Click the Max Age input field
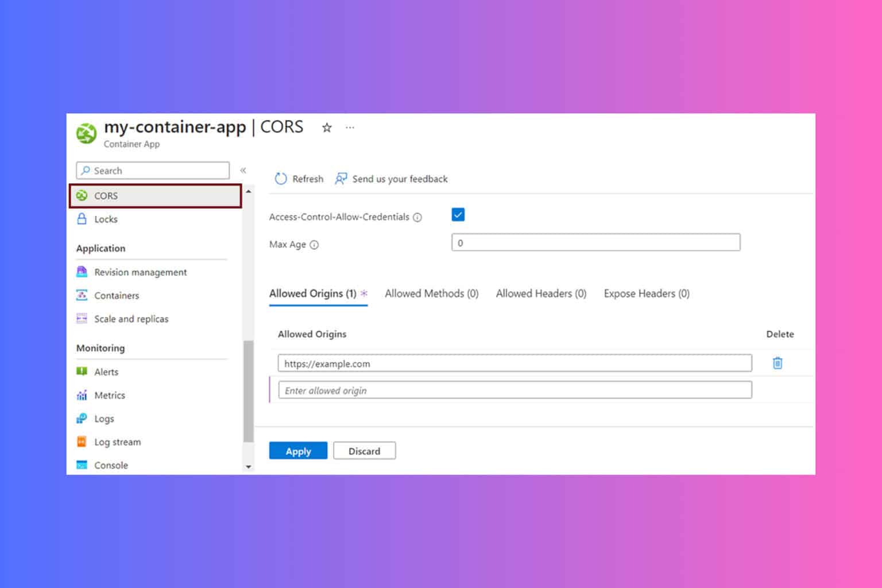 [596, 242]
